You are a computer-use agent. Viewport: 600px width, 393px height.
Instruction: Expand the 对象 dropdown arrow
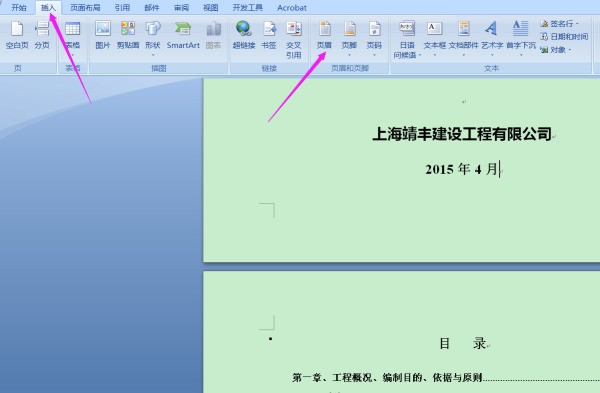pos(570,50)
